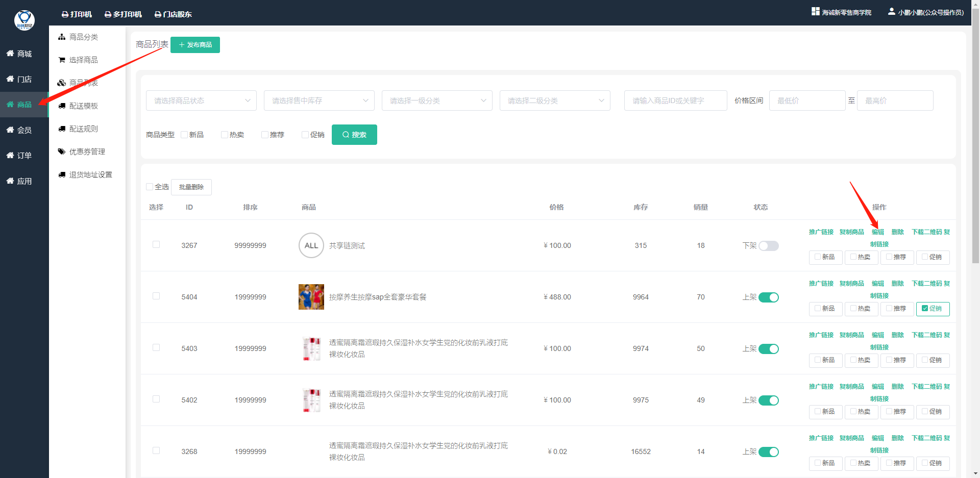Screen dimensions: 980x478
Task: Click the user avatar icon in header
Action: pyautogui.click(x=891, y=11)
